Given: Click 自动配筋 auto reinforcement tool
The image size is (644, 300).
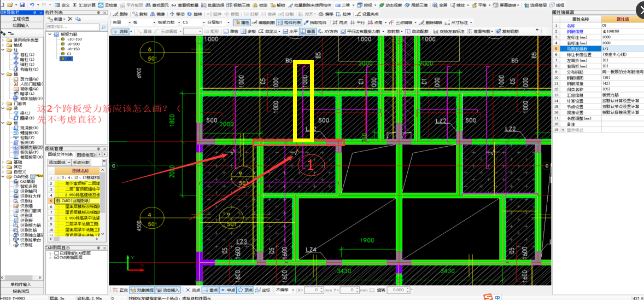Looking at the screenshot, I should click(x=417, y=31).
